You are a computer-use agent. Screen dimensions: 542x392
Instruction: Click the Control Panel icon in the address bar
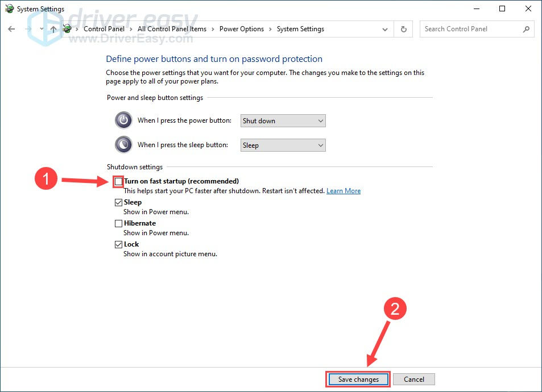(67, 28)
